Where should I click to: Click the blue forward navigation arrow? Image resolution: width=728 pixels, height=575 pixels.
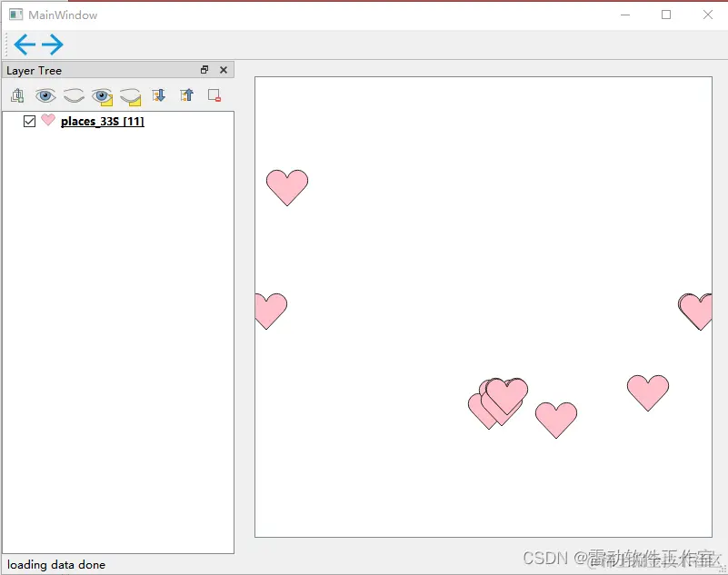53,44
